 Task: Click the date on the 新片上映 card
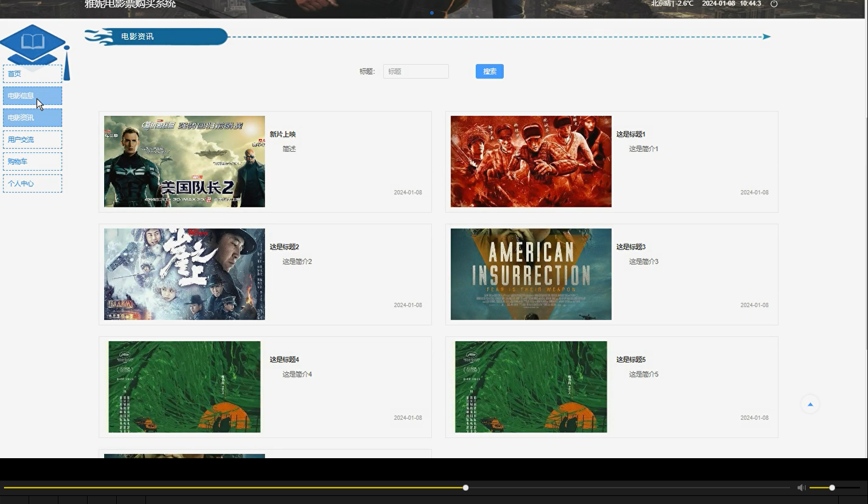coord(408,192)
